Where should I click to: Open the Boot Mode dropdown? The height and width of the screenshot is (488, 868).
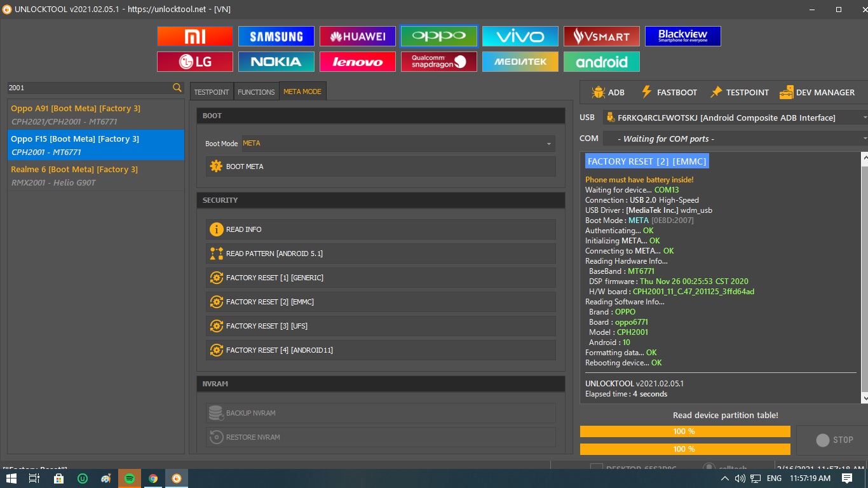(x=398, y=144)
